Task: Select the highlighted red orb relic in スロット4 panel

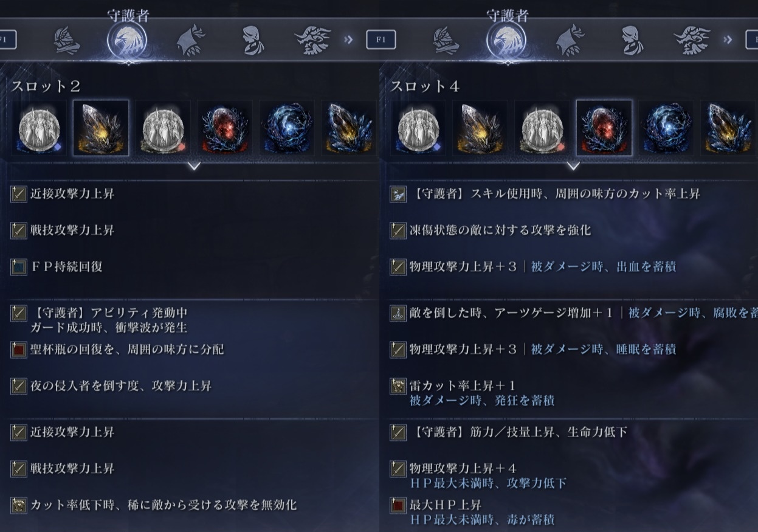Action: pos(604,128)
